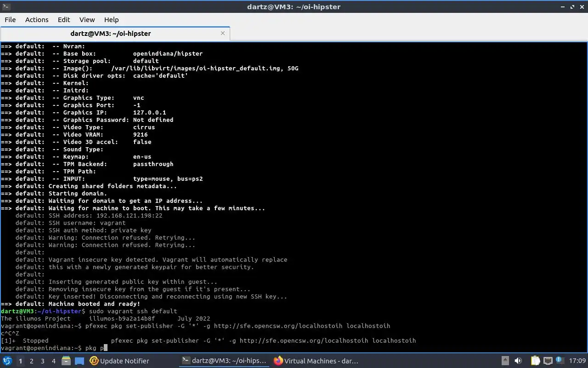
Task: Close the terminal tab with its X
Action: [223, 33]
